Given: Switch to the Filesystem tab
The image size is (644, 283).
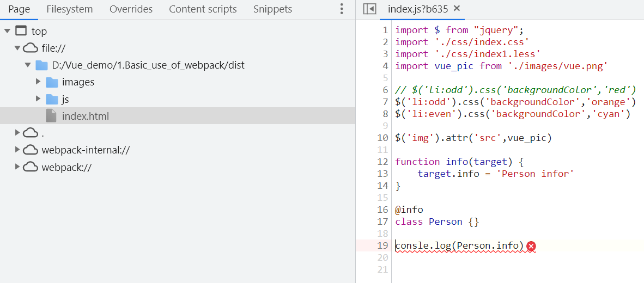Looking at the screenshot, I should [70, 9].
